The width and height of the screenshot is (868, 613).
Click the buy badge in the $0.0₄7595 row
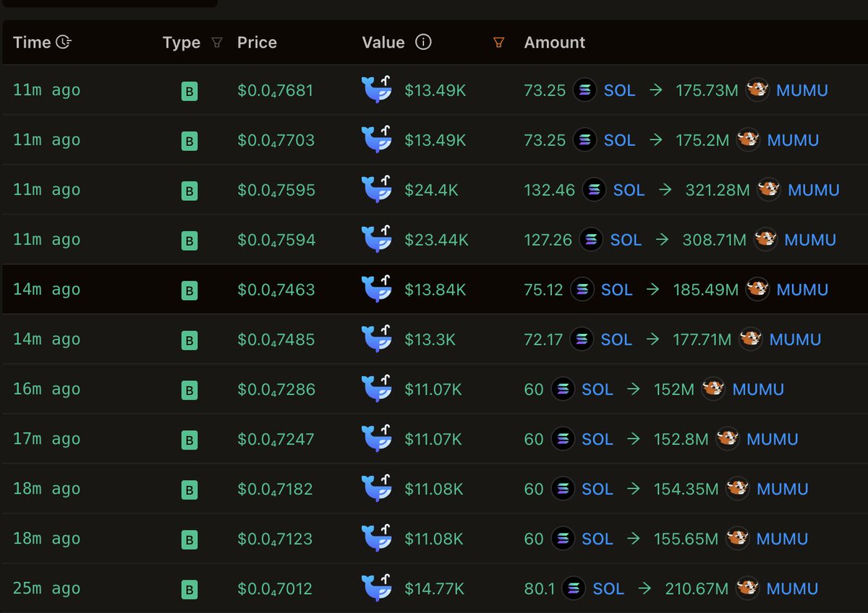pyautogui.click(x=190, y=191)
